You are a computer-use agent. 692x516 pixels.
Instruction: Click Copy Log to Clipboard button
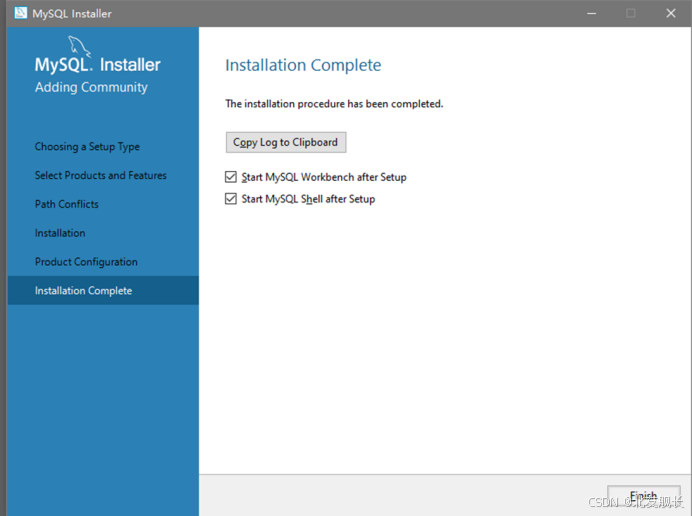(286, 142)
